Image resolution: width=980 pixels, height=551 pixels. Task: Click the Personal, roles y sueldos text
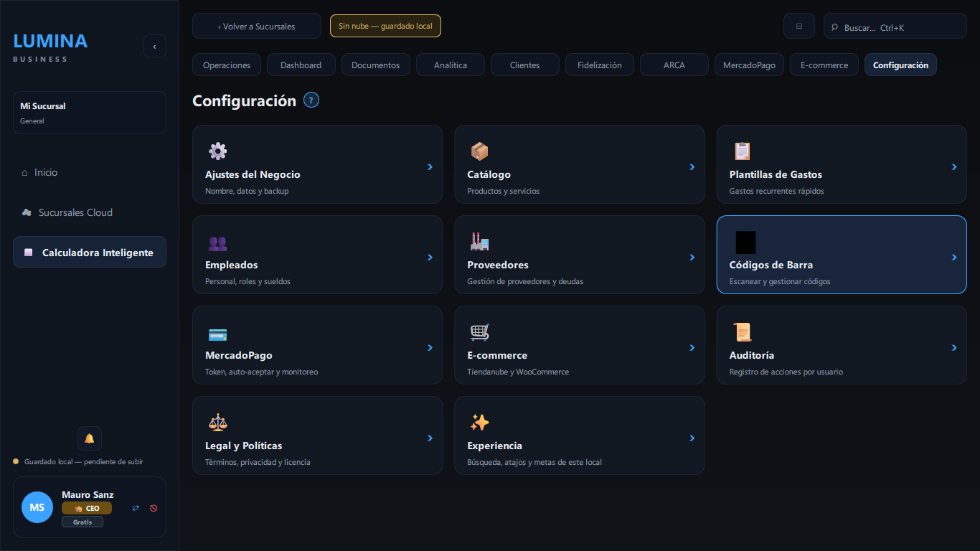pos(248,281)
